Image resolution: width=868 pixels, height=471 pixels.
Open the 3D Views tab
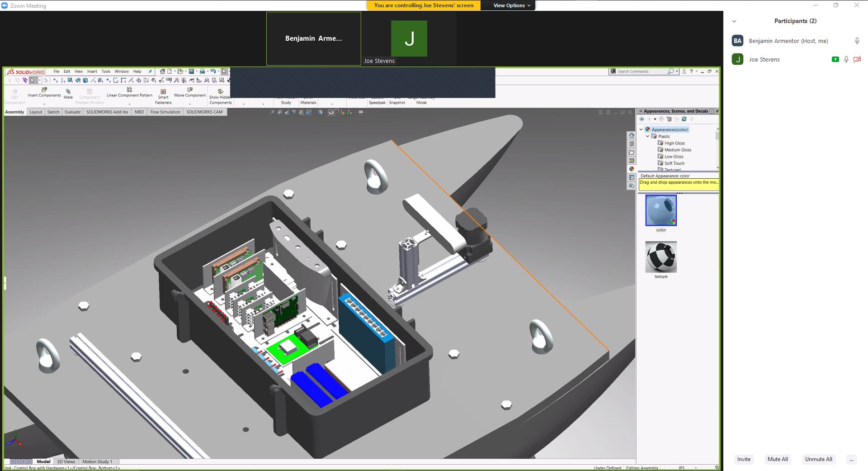(x=66, y=461)
